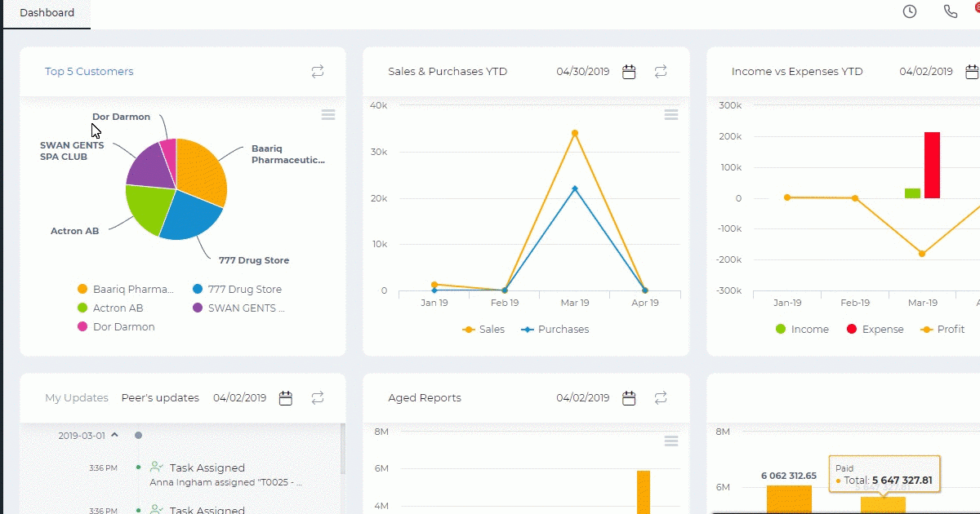Open calendar picker in updates widget

pyautogui.click(x=286, y=398)
